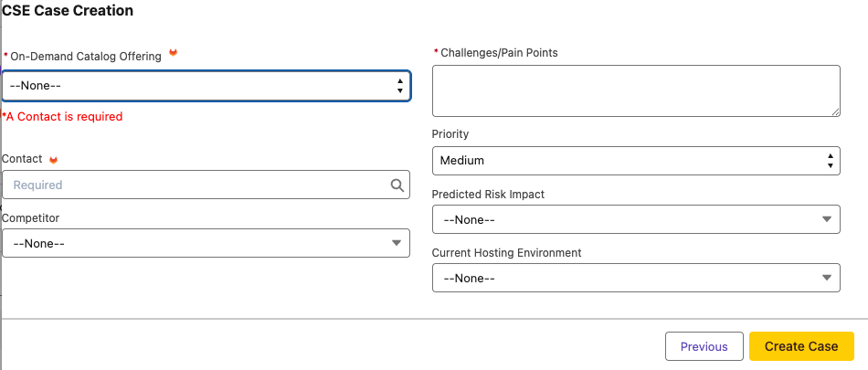Click the search magnifier in Contact field
This screenshot has height=370, width=868.
click(x=397, y=185)
